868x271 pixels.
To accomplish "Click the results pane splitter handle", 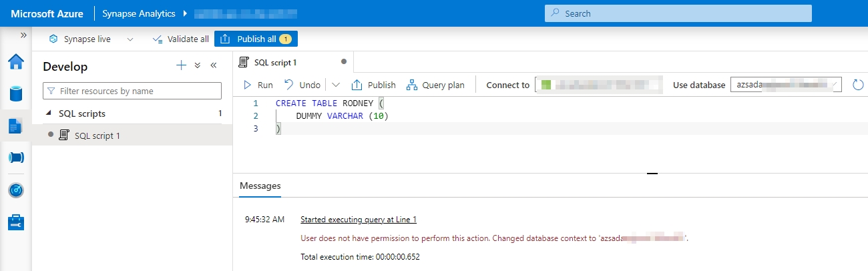I will point(652,174).
